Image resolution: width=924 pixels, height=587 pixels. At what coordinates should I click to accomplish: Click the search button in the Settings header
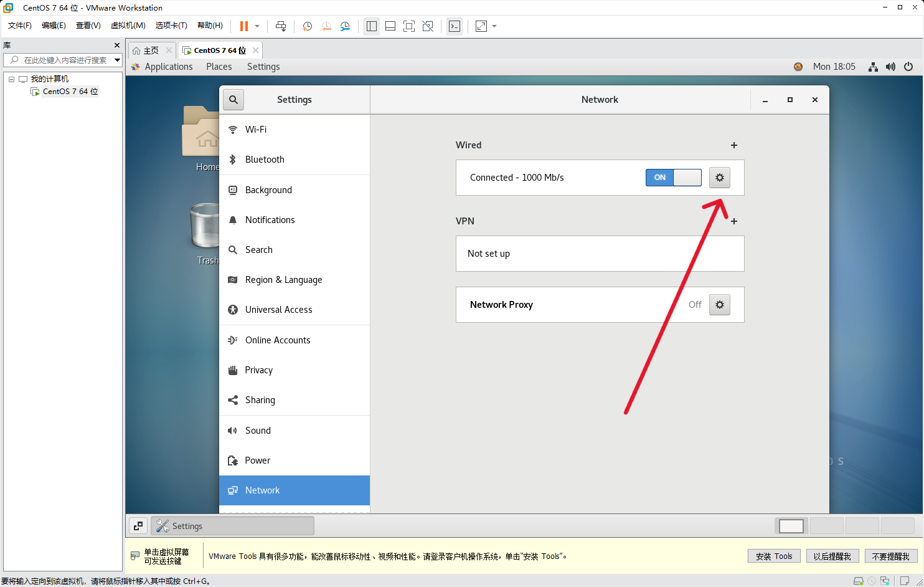pos(233,100)
